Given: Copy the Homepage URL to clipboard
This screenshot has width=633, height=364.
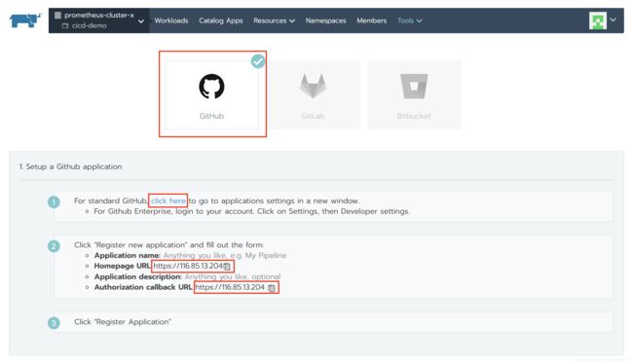Looking at the screenshot, I should (x=228, y=267).
